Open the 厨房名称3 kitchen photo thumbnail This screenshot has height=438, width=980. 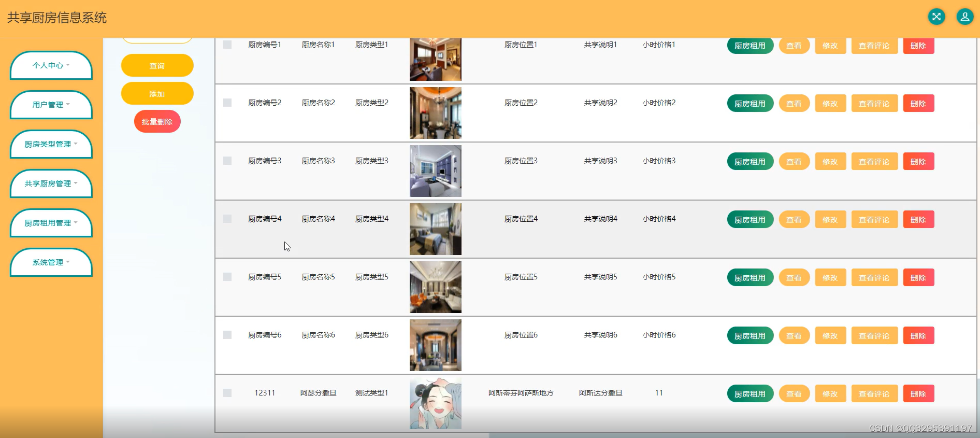point(436,171)
